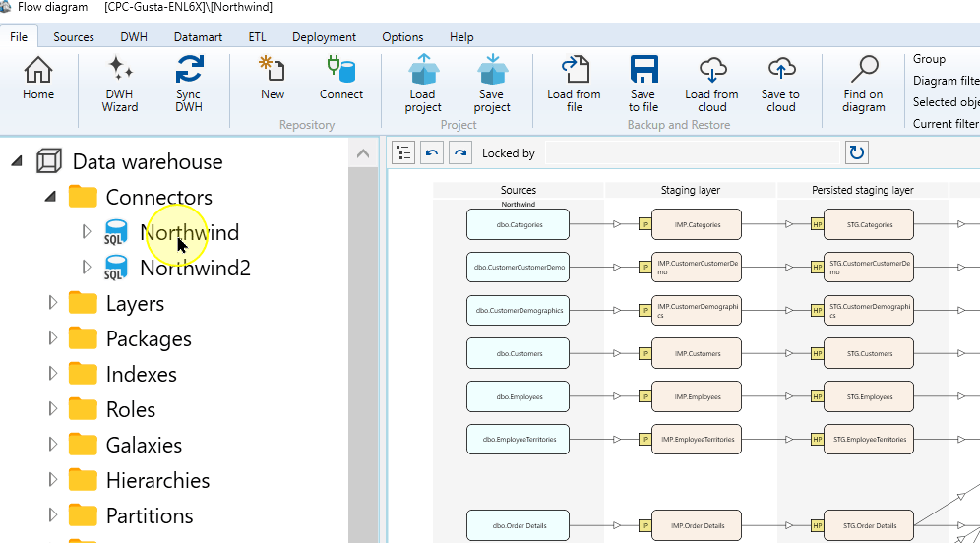Image resolution: width=980 pixels, height=543 pixels.
Task: Click the Persisted staging layer header
Action: (863, 190)
